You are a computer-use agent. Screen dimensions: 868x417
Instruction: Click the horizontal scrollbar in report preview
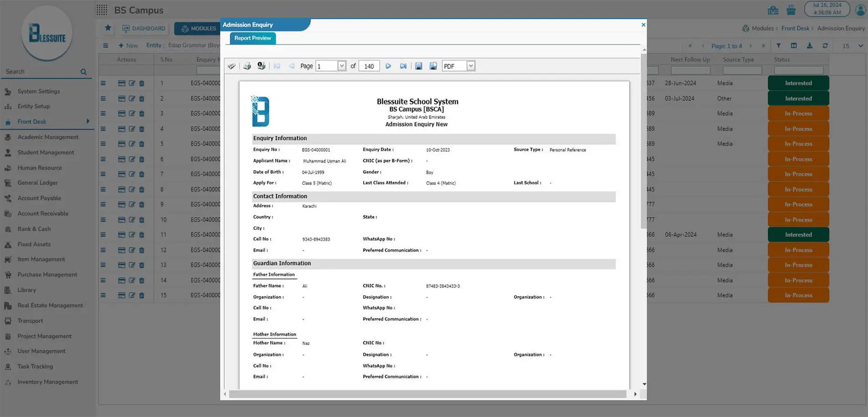pyautogui.click(x=427, y=394)
